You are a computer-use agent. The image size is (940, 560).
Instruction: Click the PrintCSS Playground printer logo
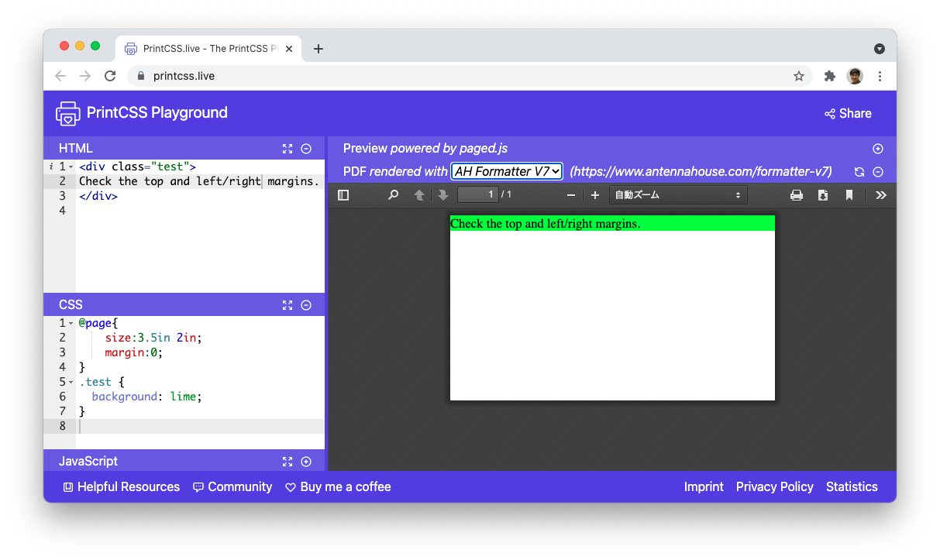(67, 113)
